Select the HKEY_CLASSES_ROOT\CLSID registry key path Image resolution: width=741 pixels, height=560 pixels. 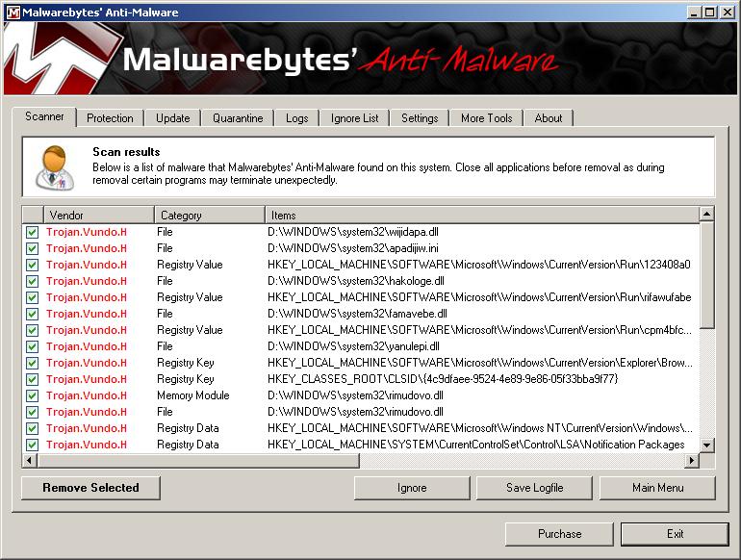tap(443, 379)
